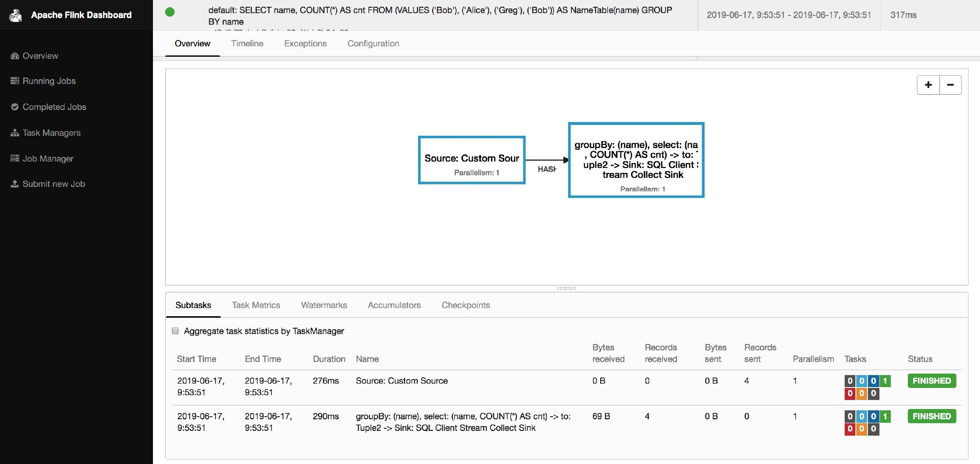View the job Configuration tab
The image size is (980, 464).
pos(373,43)
